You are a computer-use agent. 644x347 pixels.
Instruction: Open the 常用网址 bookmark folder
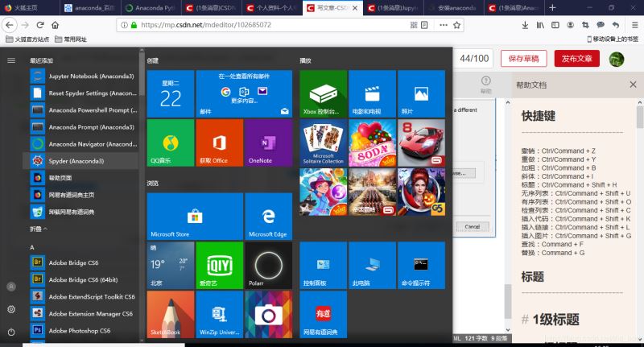71,39
